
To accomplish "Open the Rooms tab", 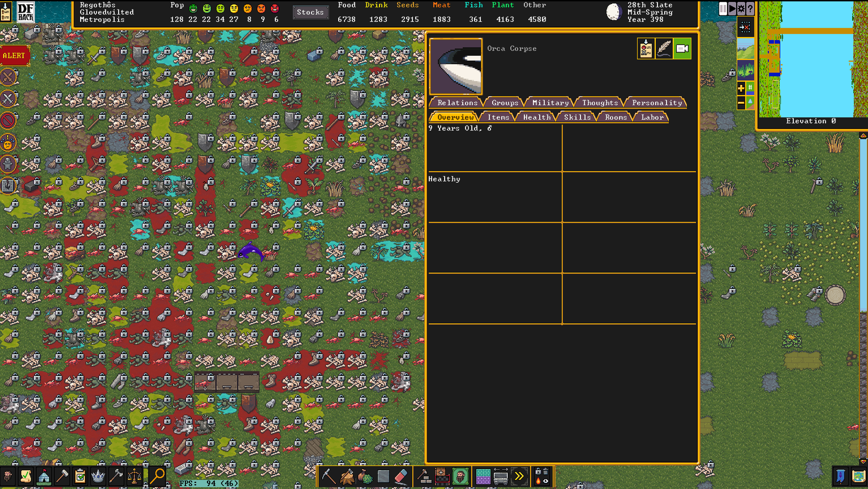I will [x=616, y=117].
